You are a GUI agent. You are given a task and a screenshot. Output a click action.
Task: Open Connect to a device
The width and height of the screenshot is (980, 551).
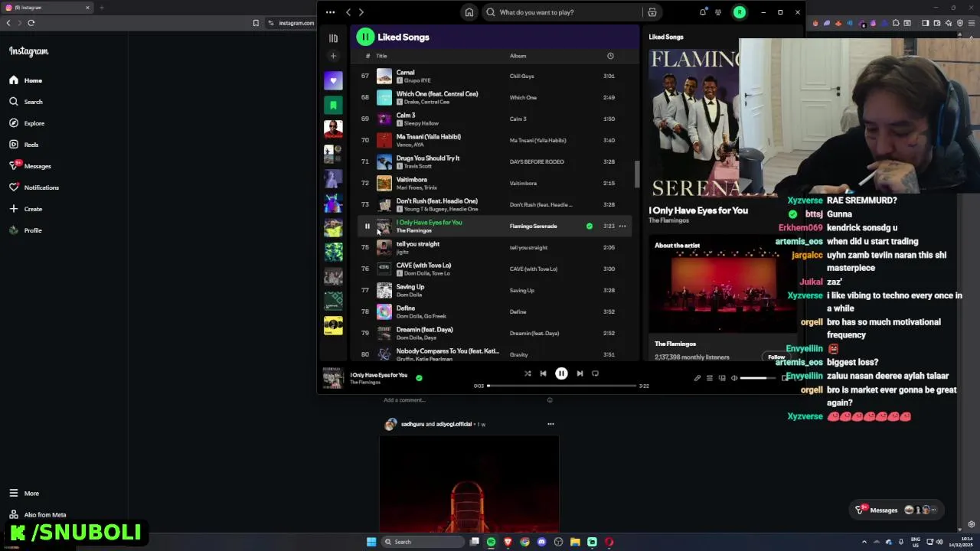[x=722, y=378]
